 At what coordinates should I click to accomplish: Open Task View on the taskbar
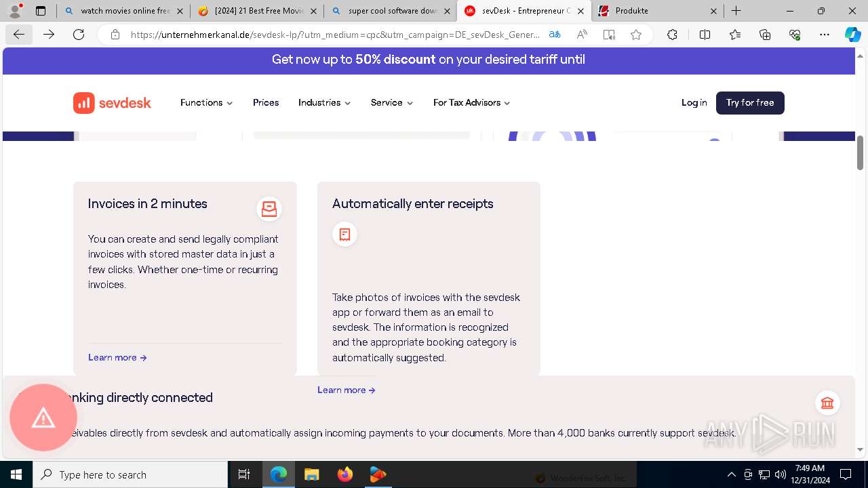coord(244,474)
